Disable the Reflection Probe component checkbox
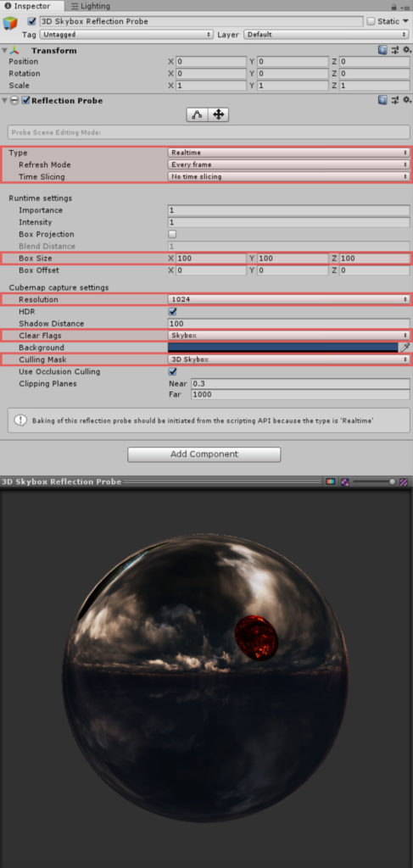The width and height of the screenshot is (413, 868). [25, 101]
